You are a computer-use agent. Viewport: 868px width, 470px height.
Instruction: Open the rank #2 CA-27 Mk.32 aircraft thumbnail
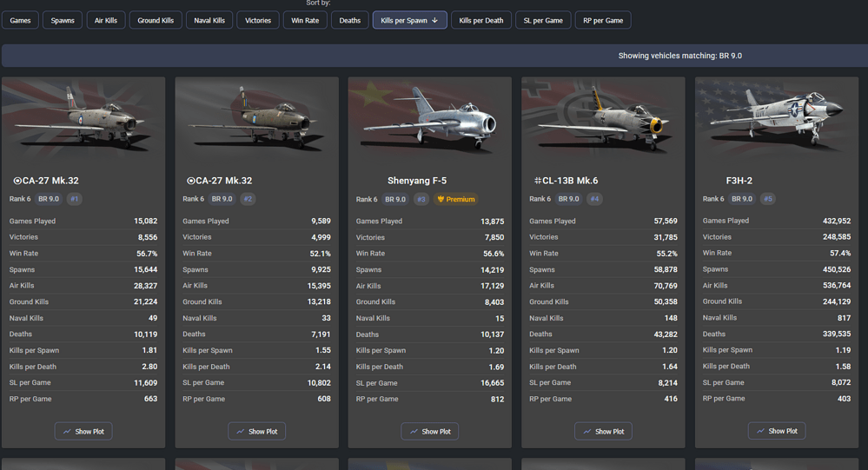[x=257, y=119]
